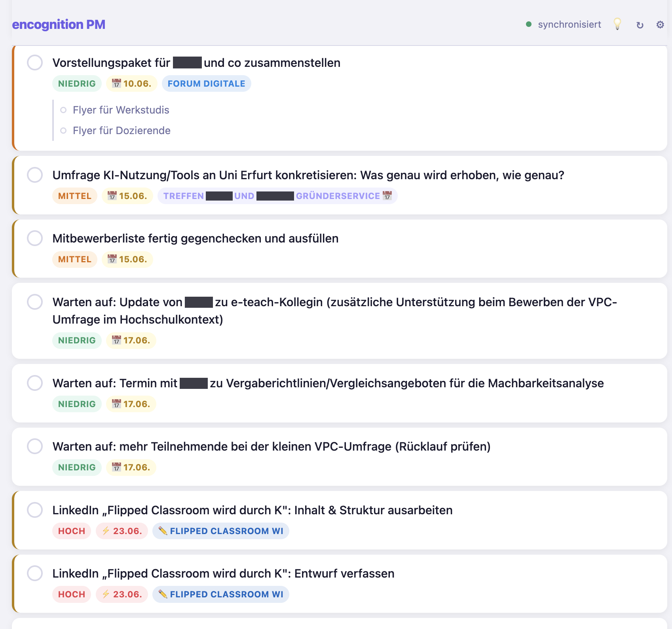Click 15.06. date on Mitbewerberliste task
This screenshot has height=629, width=672.
127,259
